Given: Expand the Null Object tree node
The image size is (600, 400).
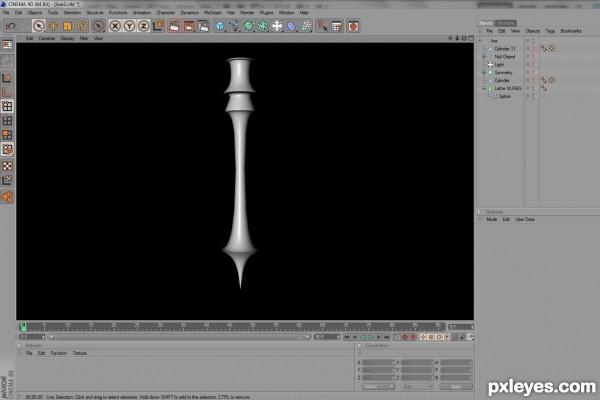Looking at the screenshot, I should click(x=484, y=57).
